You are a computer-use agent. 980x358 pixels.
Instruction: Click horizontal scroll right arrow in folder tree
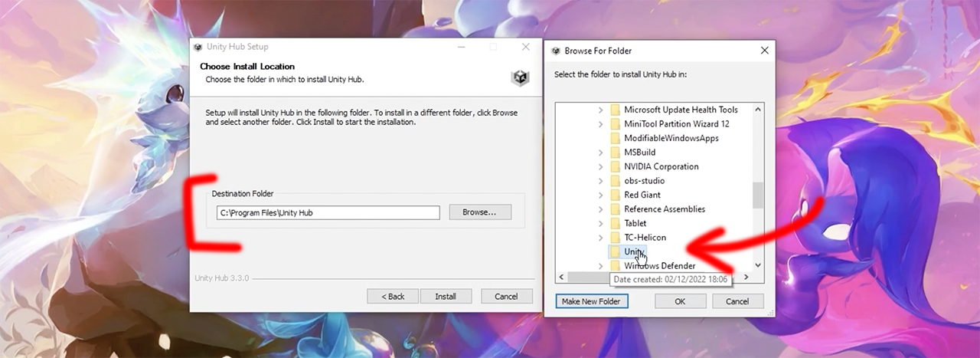[x=746, y=277]
